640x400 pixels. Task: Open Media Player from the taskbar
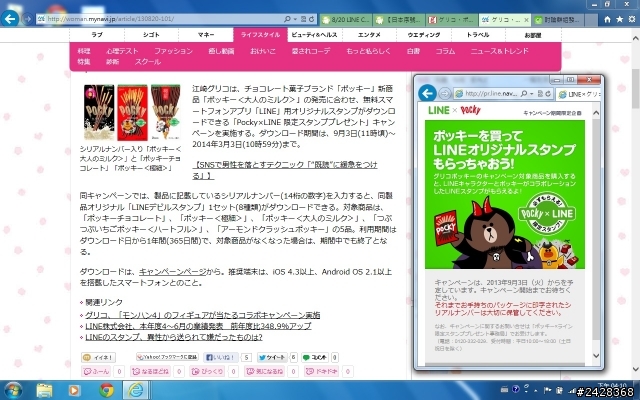click(74, 390)
